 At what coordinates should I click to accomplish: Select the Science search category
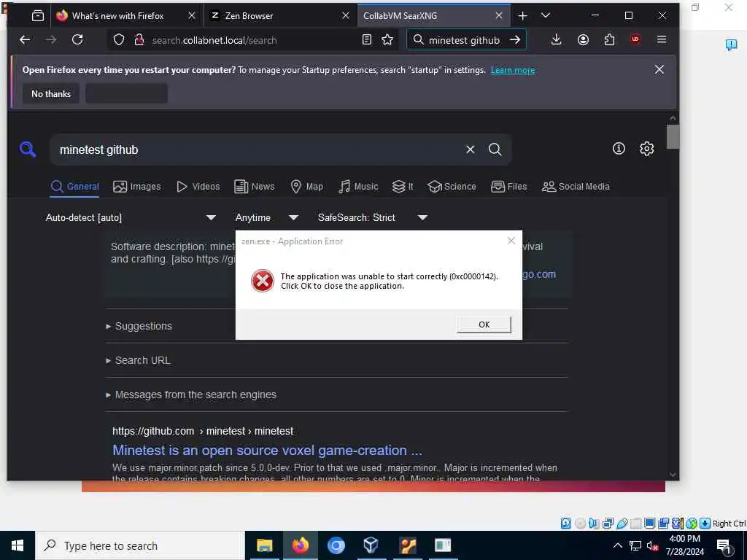coord(452,187)
